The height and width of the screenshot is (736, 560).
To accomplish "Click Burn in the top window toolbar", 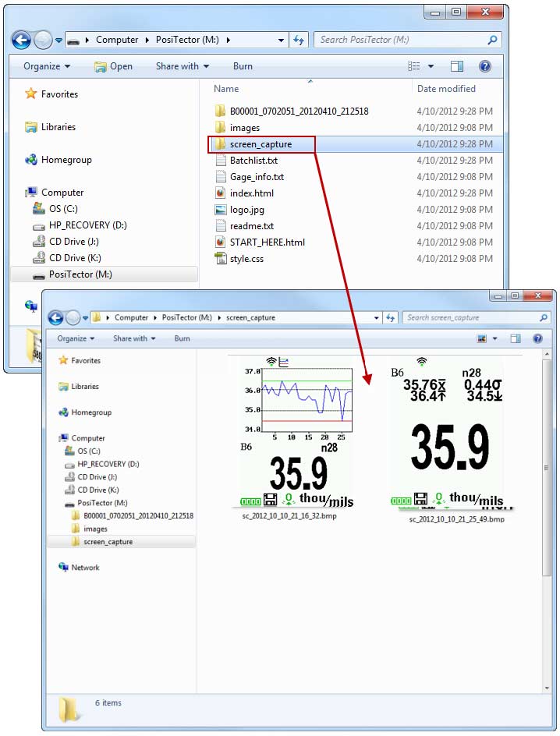I will 243,66.
